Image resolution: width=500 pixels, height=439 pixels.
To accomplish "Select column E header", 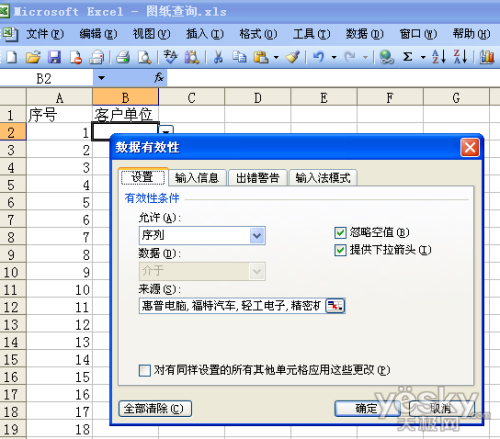I will point(324,98).
